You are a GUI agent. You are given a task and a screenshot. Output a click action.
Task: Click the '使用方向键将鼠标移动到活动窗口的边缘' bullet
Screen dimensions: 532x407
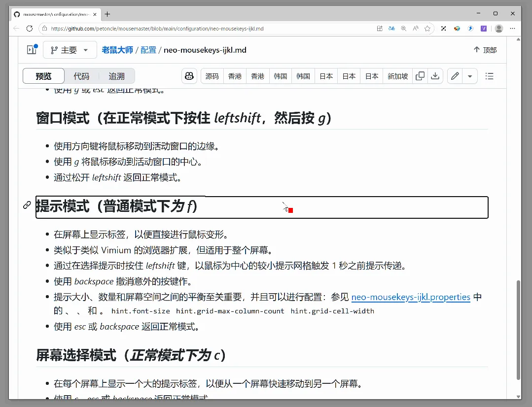[137, 146]
